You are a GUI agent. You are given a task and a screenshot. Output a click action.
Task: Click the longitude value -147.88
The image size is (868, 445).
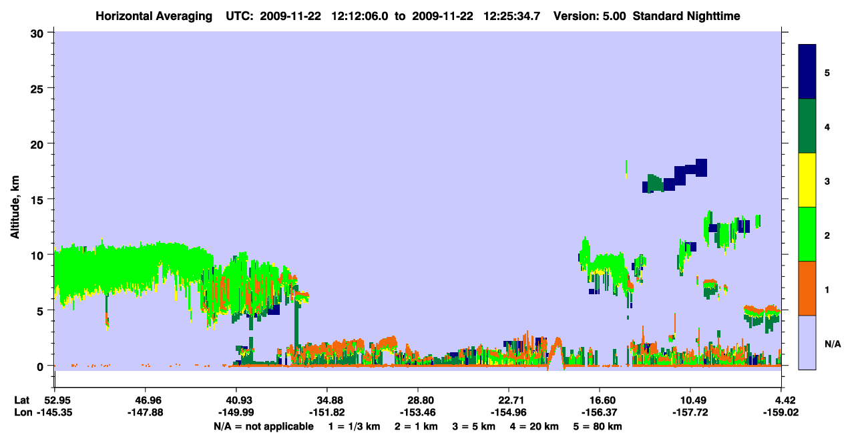pos(145,413)
